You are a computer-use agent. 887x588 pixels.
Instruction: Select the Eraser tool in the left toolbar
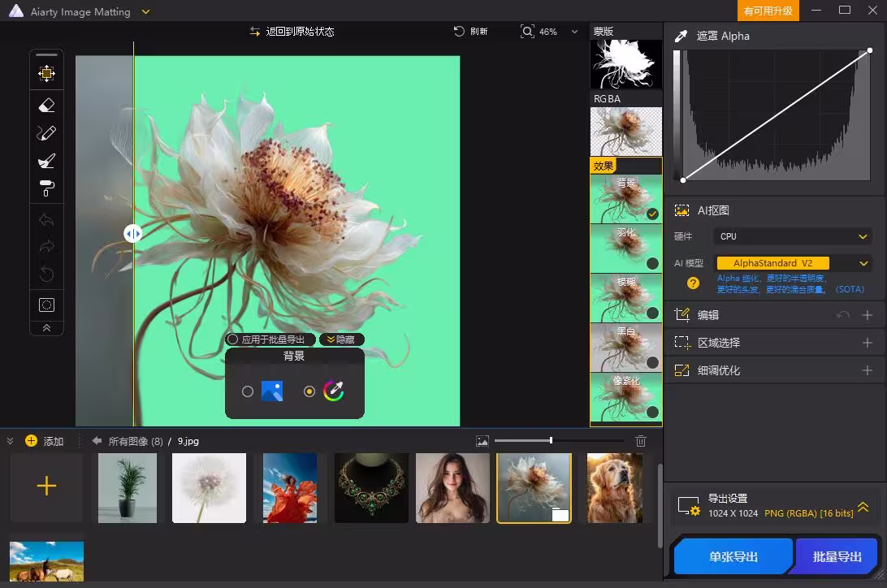46,105
